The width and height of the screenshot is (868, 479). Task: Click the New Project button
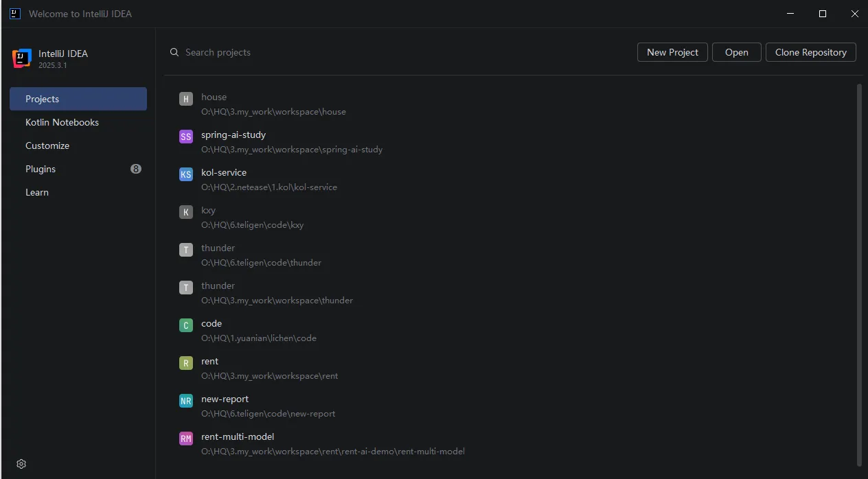[x=672, y=52]
